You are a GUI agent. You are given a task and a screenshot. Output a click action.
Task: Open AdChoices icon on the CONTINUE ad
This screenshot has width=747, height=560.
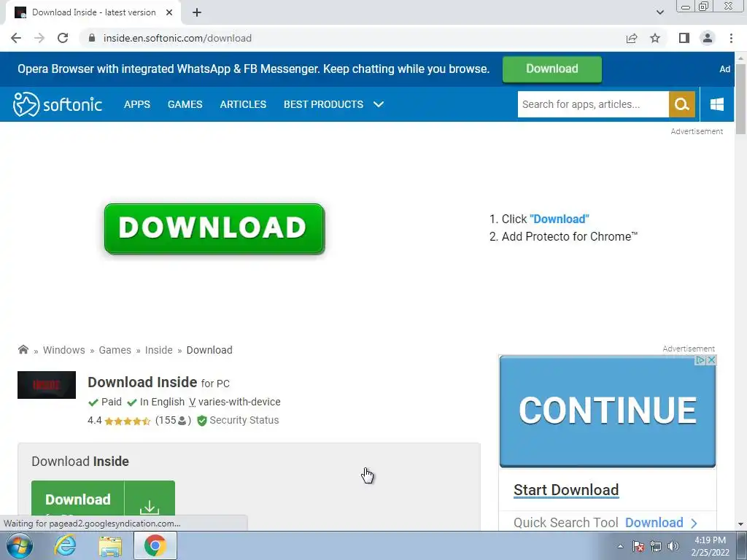pyautogui.click(x=701, y=360)
